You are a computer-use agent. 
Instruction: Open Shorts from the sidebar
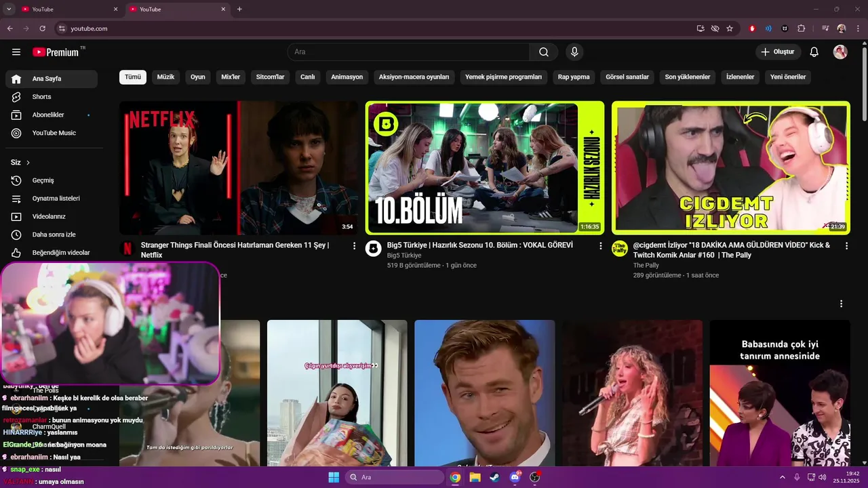(52, 97)
